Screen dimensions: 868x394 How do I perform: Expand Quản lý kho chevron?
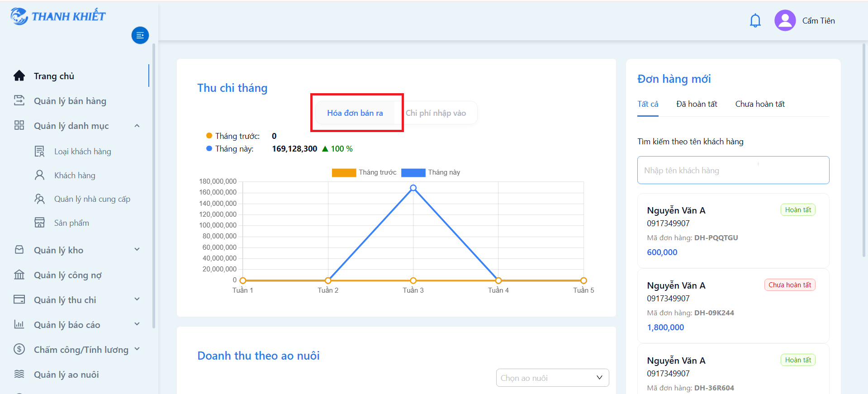tap(137, 250)
